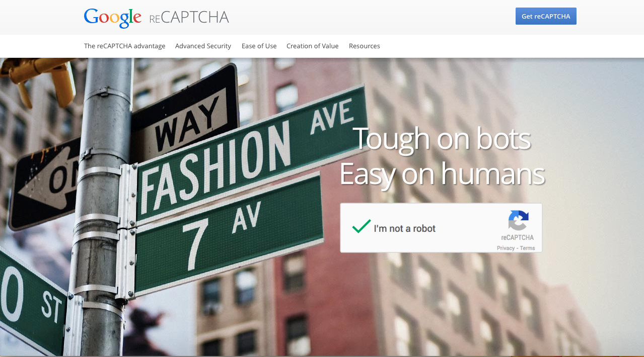
Task: Click the small reCAPTCHA text under the widget logo
Action: 517,237
